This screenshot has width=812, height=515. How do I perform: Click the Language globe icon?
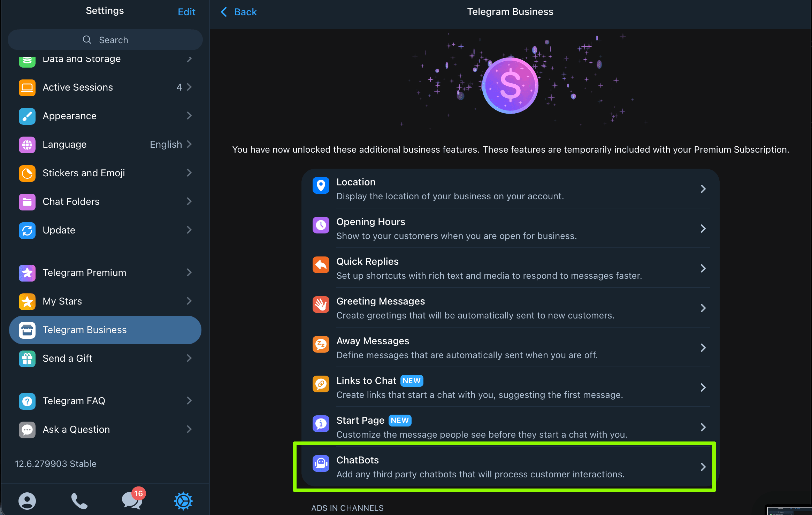pyautogui.click(x=27, y=145)
